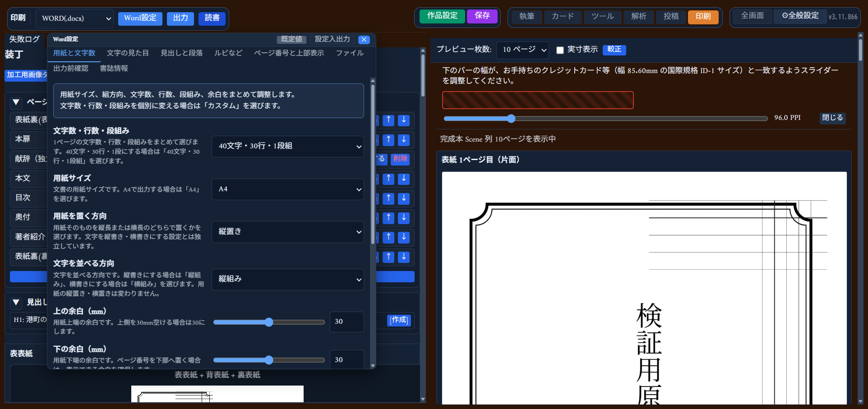Screen dimensions: 868x409
Task: Click 既定値 button in dialog
Action: pos(291,40)
